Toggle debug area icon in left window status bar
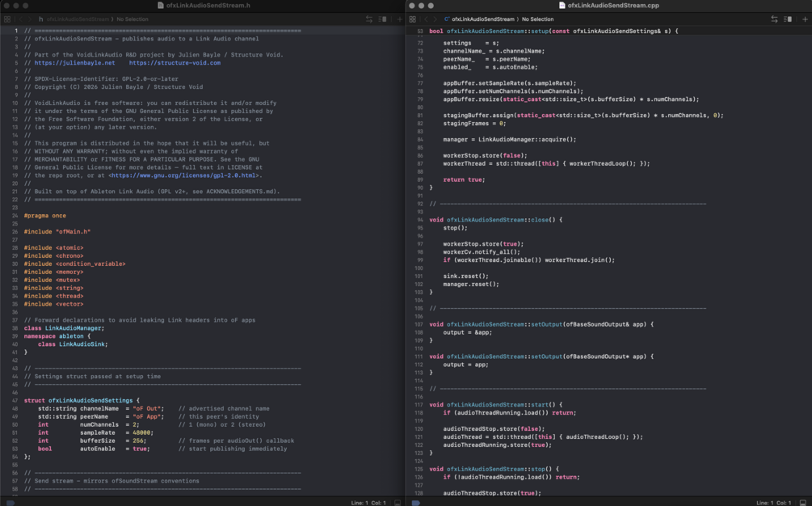 click(x=398, y=503)
